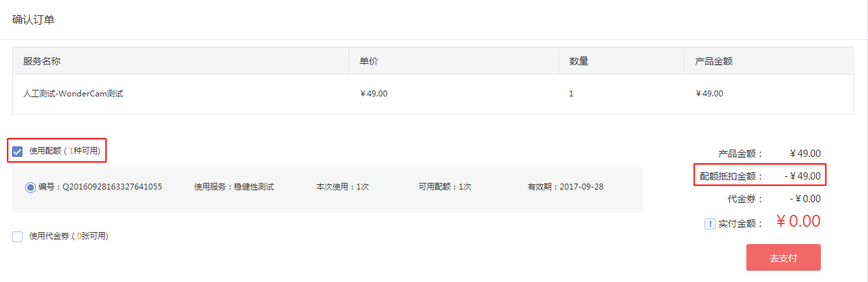Screen dimensions: 868x282
Task: Click the 使用代金券 (0张可用) label text
Action: coord(68,236)
